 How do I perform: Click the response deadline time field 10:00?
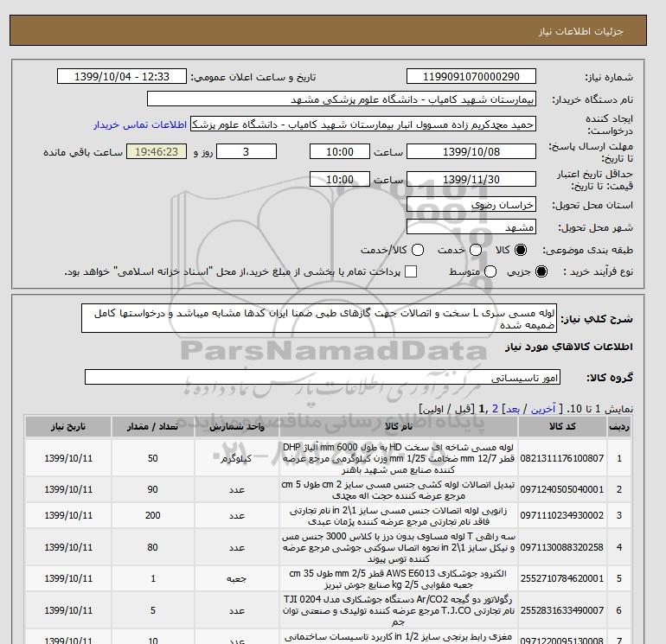click(x=340, y=151)
